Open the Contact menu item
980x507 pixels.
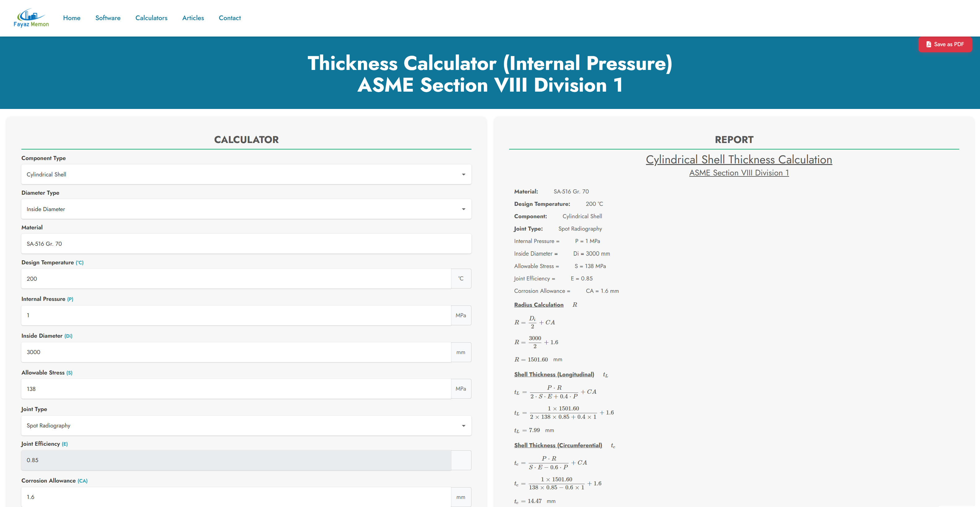coord(230,18)
